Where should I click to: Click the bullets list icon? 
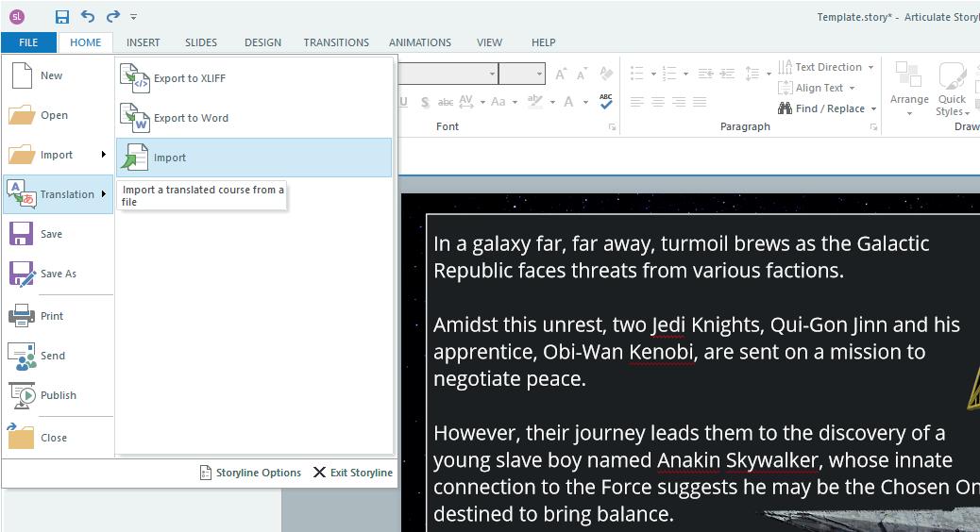click(x=637, y=74)
